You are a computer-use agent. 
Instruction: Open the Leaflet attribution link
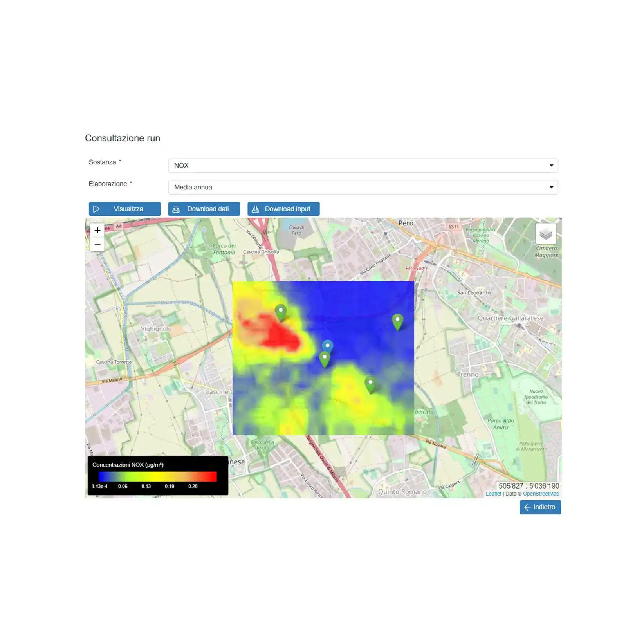[x=493, y=494]
